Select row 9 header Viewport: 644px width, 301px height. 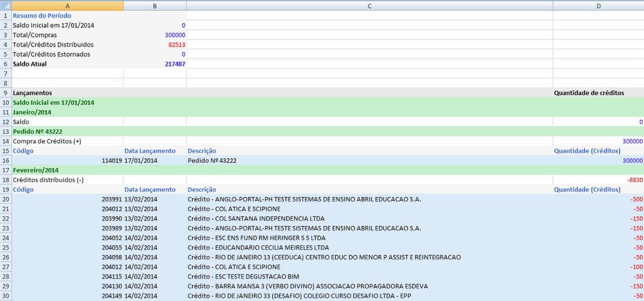click(x=5, y=93)
